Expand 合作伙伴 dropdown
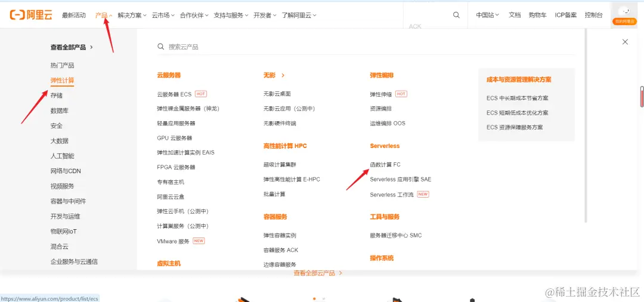The image size is (644, 302). [x=194, y=15]
